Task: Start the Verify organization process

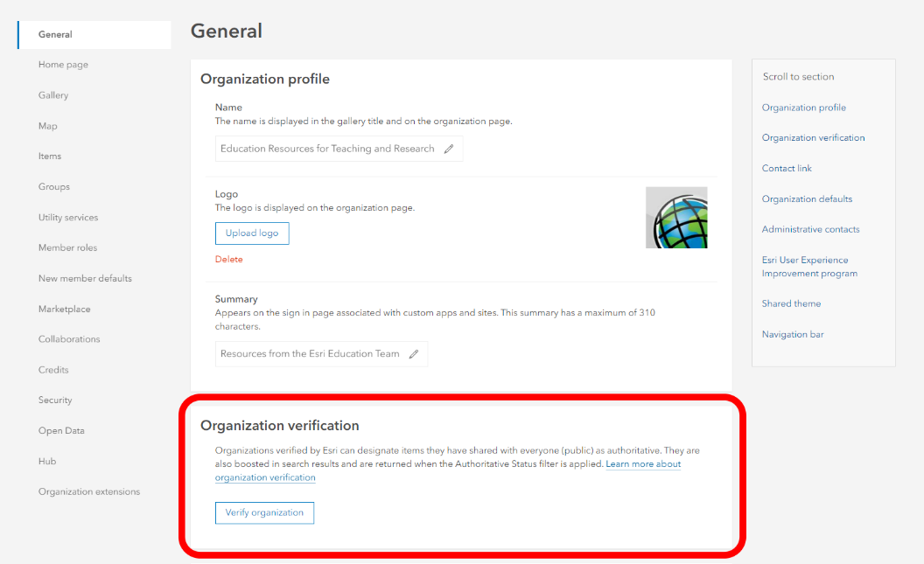Action: [264, 512]
